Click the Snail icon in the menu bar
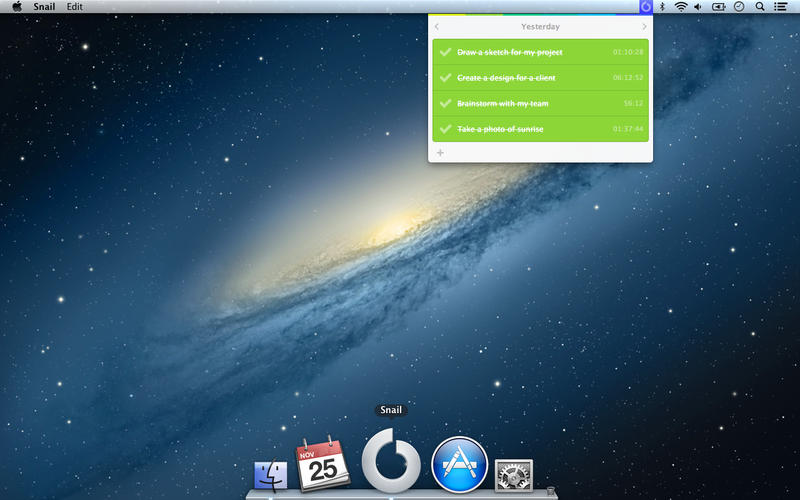The image size is (800, 500). click(646, 6)
